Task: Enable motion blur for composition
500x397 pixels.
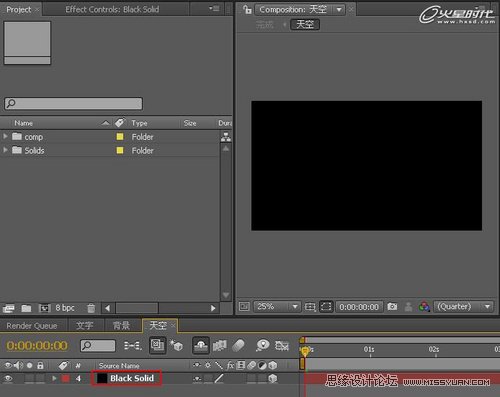Action: 238,346
